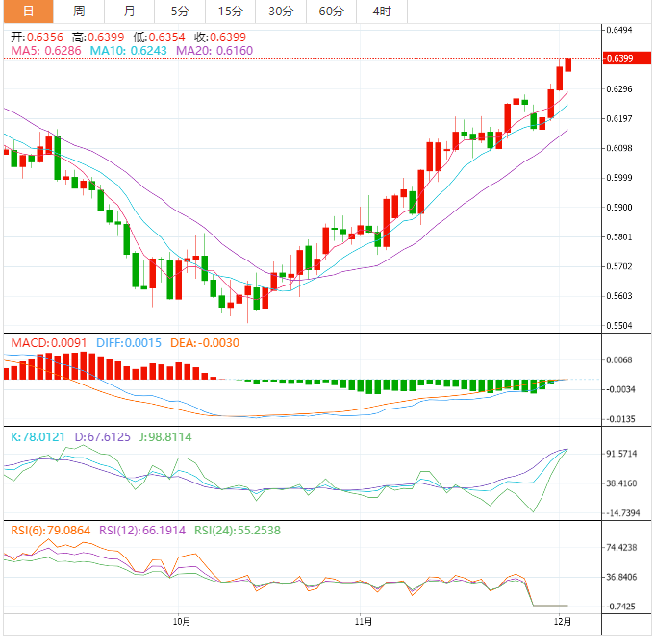Click the -0.7425 RSI axis label
This screenshot has width=655, height=644.
point(620,607)
